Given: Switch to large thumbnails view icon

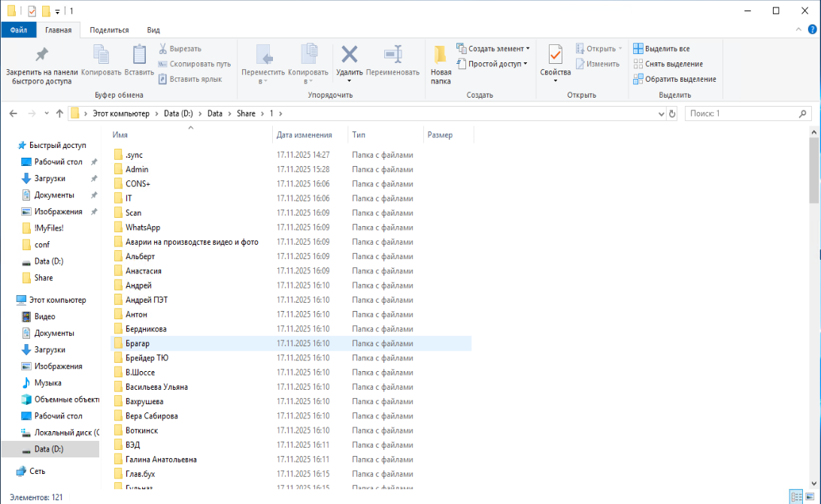Looking at the screenshot, I should [810, 497].
